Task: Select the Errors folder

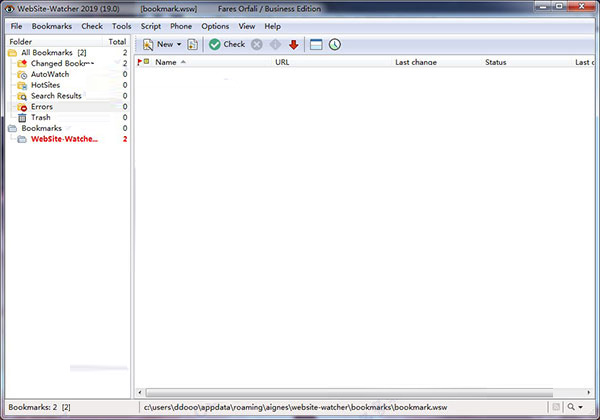Action: (42, 107)
